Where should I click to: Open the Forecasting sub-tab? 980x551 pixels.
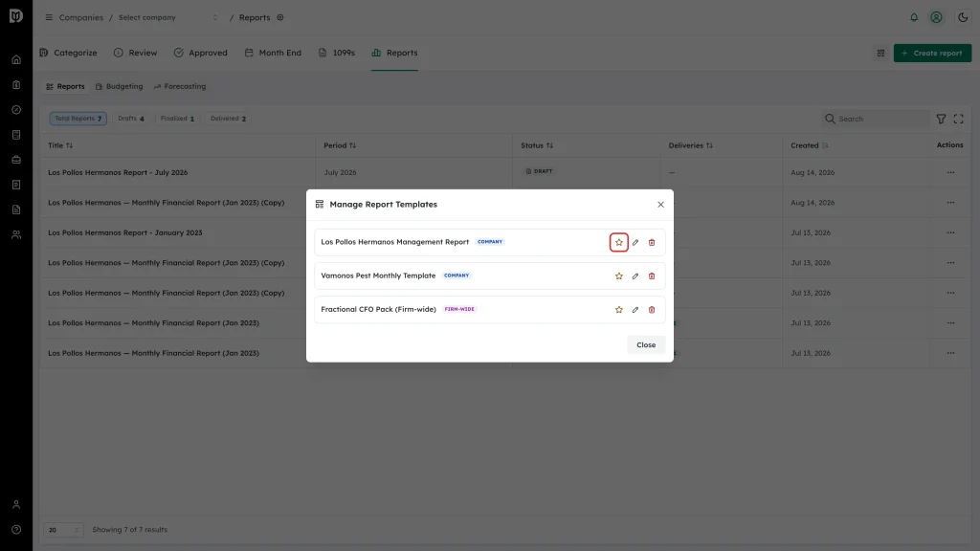click(x=179, y=87)
